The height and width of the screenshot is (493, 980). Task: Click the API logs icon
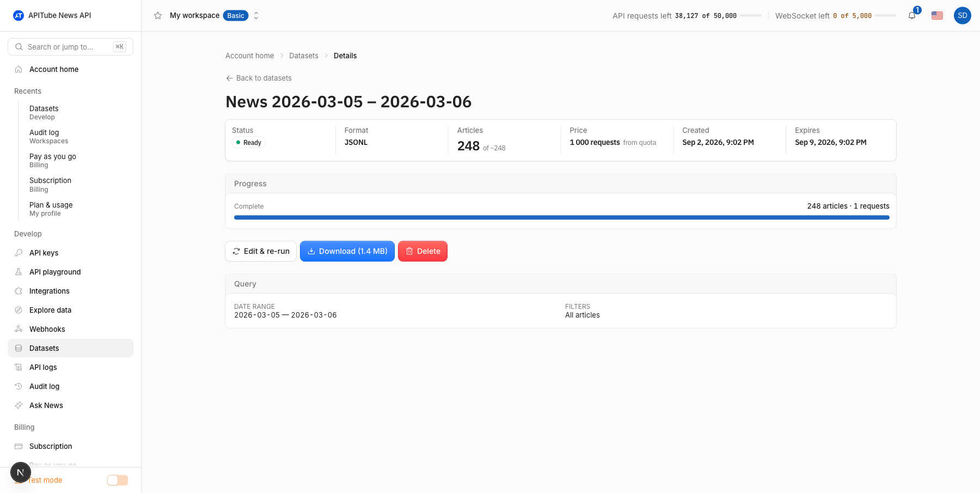tap(19, 367)
